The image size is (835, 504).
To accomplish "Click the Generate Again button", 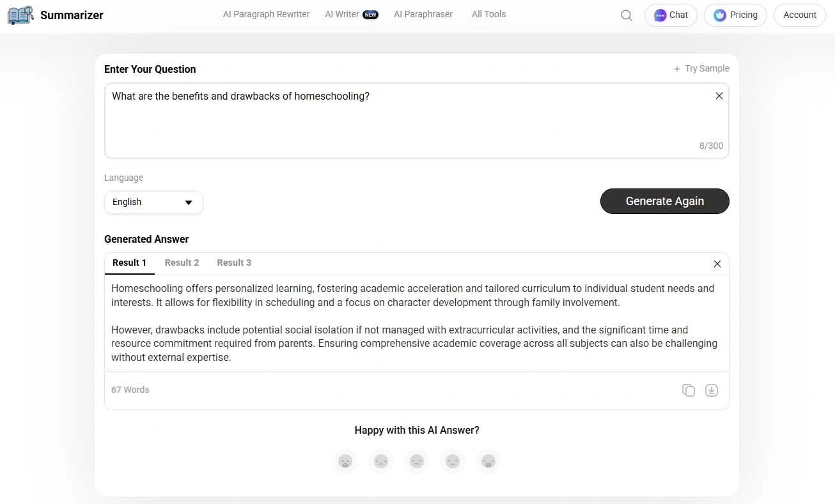I will (664, 201).
